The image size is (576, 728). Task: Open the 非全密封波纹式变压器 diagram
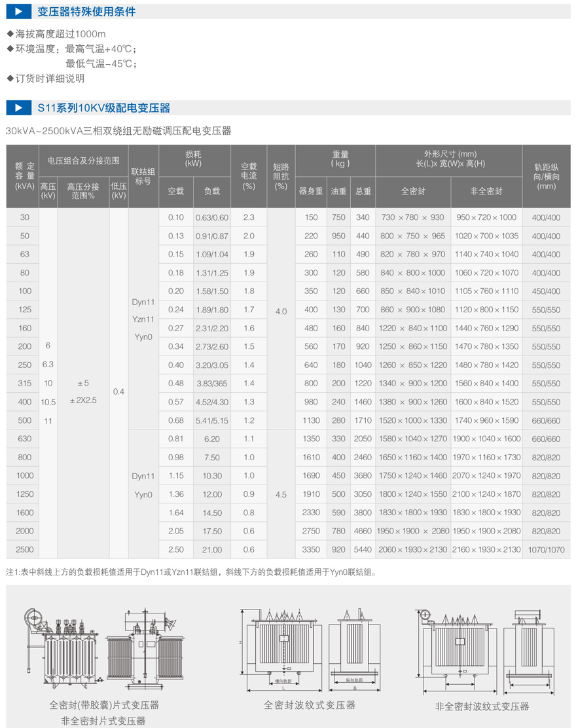pyautogui.click(x=482, y=649)
